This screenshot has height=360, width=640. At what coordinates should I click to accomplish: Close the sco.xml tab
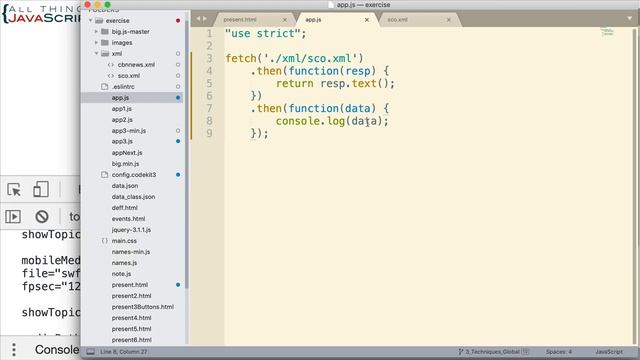pyautogui.click(x=449, y=20)
